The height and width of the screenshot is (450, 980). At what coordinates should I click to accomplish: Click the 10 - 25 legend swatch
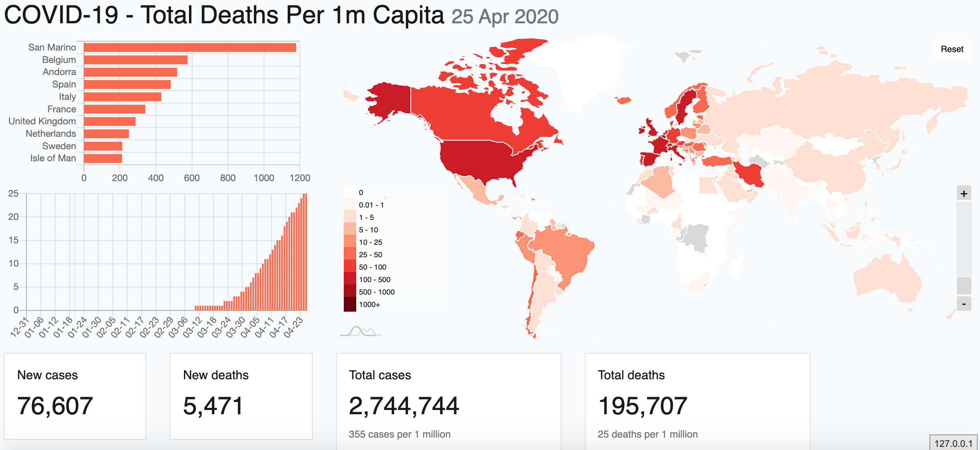(350, 242)
